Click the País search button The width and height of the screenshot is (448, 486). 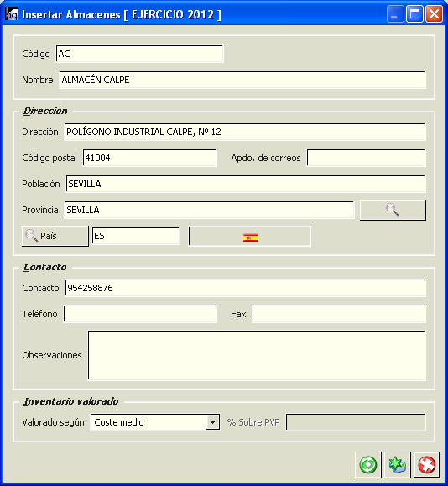pyautogui.click(x=55, y=236)
